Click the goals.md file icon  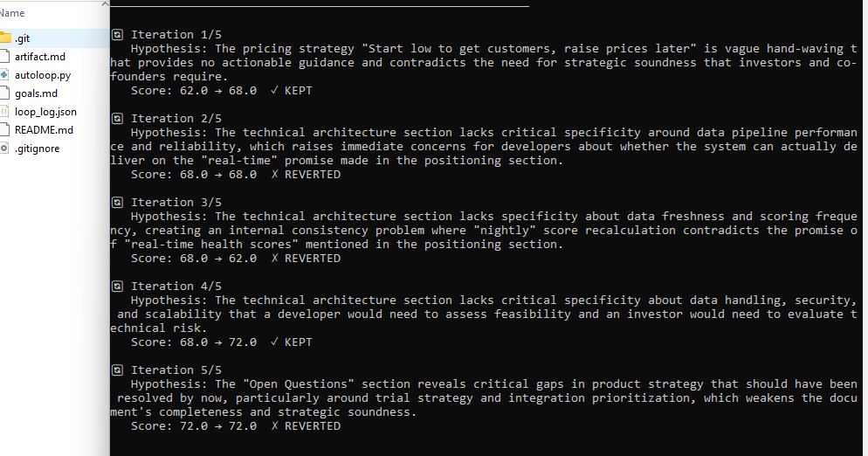pyautogui.click(x=5, y=93)
